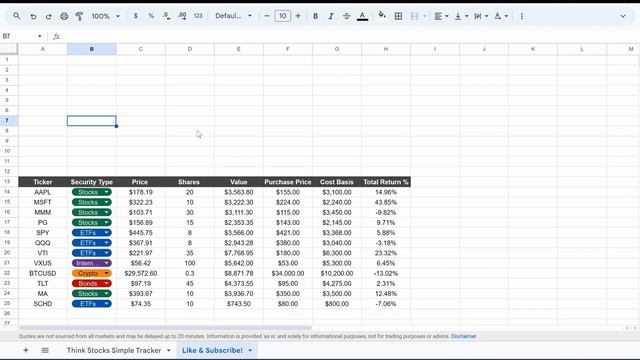This screenshot has height=360, width=640.
Task: Switch to Think Stocks Simple Tracker tab
Action: tap(114, 350)
